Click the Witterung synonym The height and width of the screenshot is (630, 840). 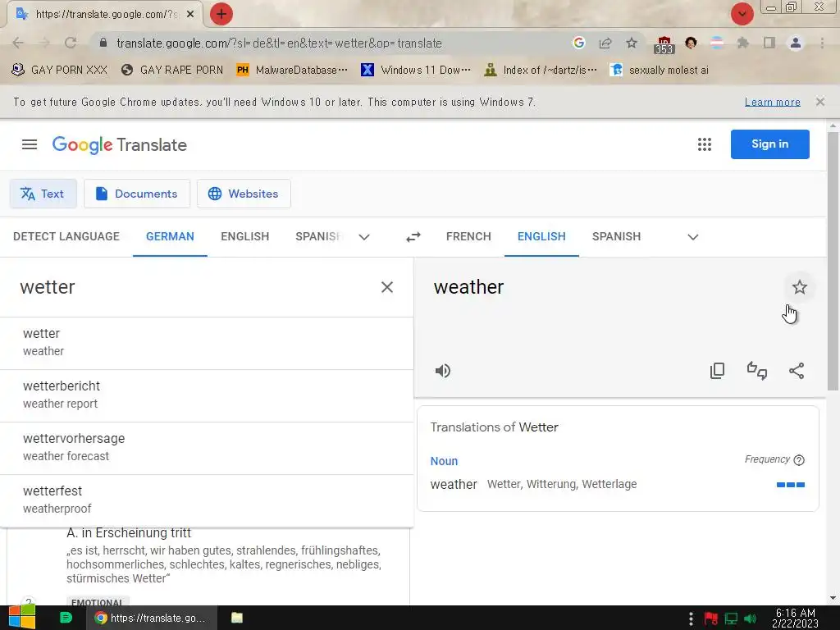click(x=551, y=484)
